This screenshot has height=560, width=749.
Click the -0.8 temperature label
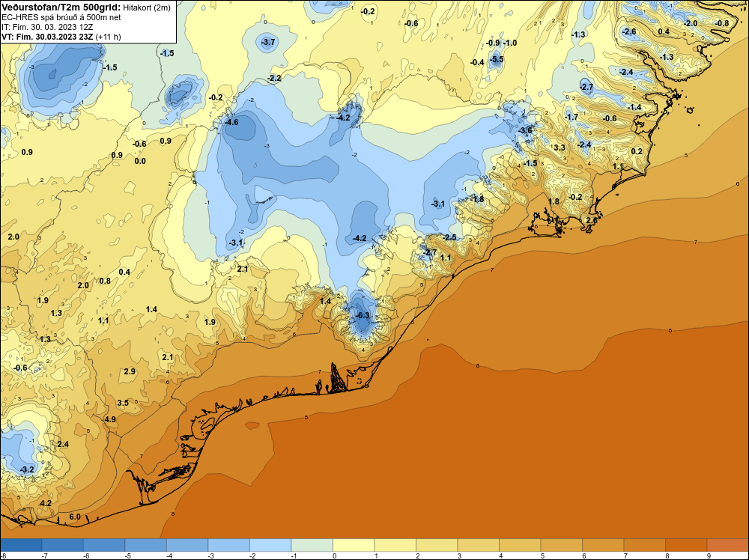coord(721,23)
